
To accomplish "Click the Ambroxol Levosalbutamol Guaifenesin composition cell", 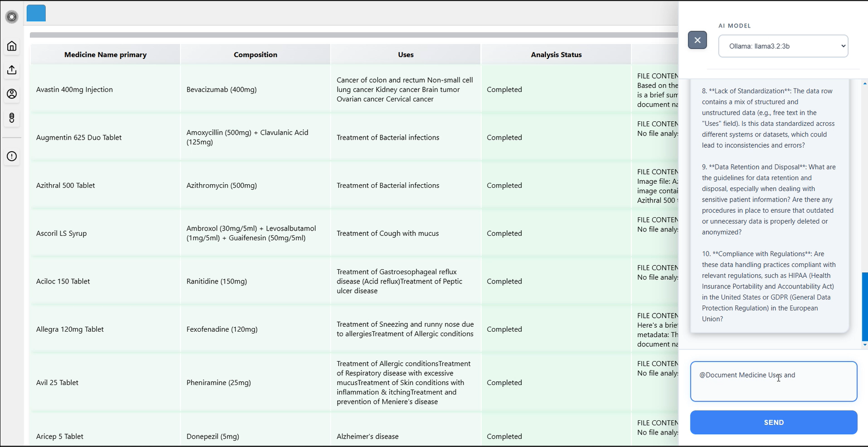I will 255,233.
